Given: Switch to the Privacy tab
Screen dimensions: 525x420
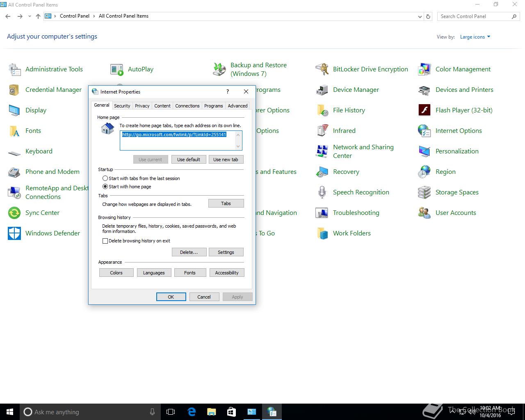Looking at the screenshot, I should tap(142, 106).
